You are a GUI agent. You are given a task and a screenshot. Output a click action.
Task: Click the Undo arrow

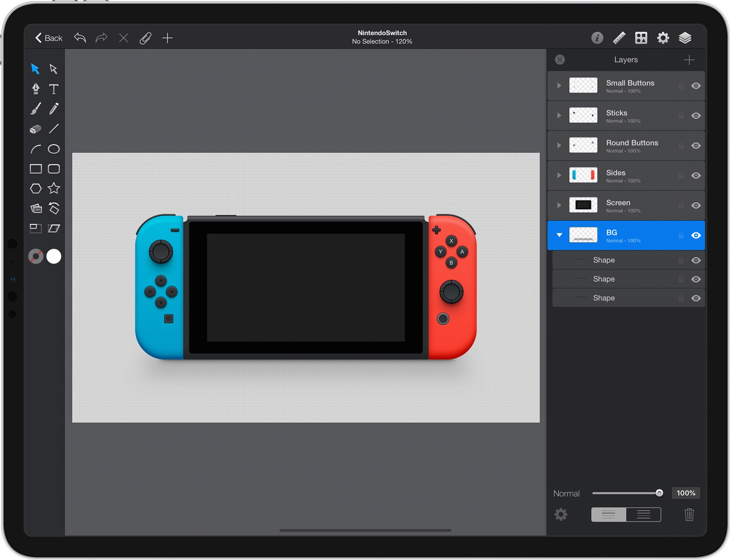pyautogui.click(x=80, y=38)
